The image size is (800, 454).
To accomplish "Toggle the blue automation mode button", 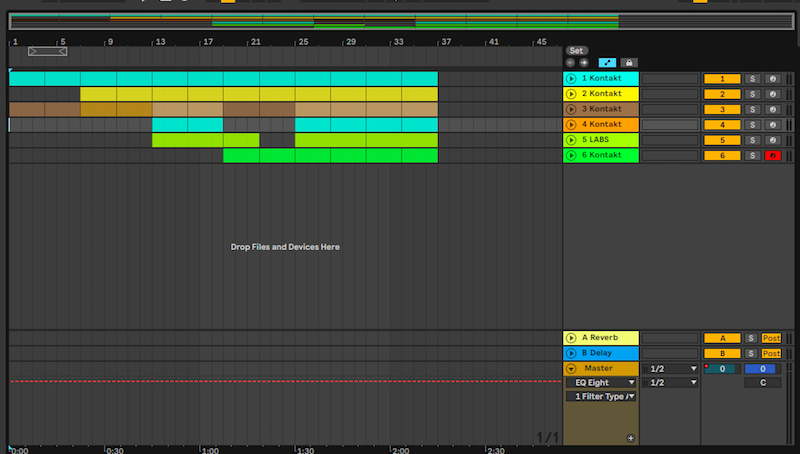I will tap(607, 63).
